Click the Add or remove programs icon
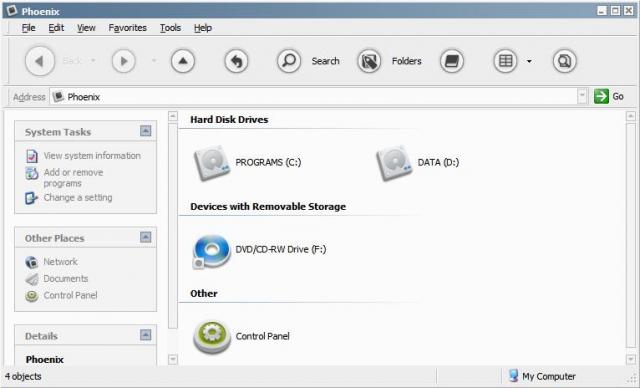 pyautogui.click(x=32, y=173)
